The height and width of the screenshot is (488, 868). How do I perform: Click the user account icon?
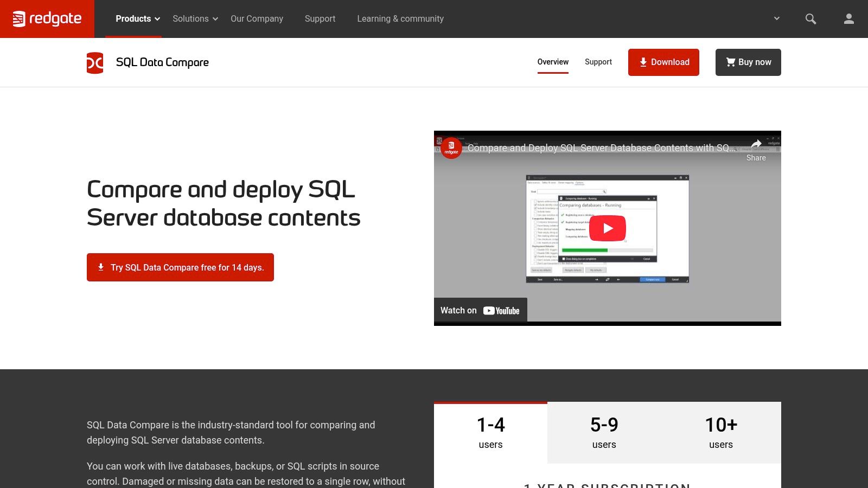[x=848, y=18]
